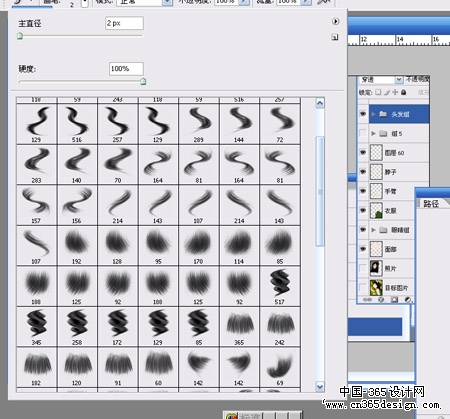Open the brush picker flyout menu arrow

(335, 21)
